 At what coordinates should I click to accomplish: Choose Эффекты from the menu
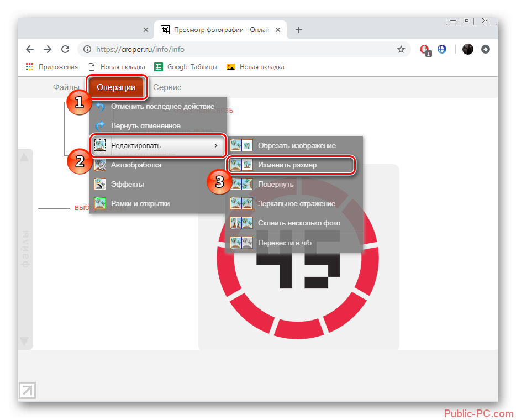tap(157, 185)
